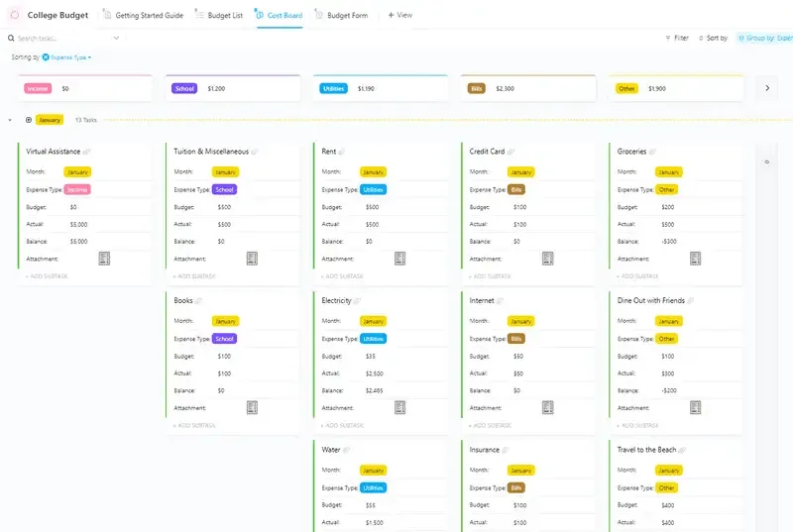This screenshot has height=532, width=793.
Task: Add a new View
Action: (400, 15)
